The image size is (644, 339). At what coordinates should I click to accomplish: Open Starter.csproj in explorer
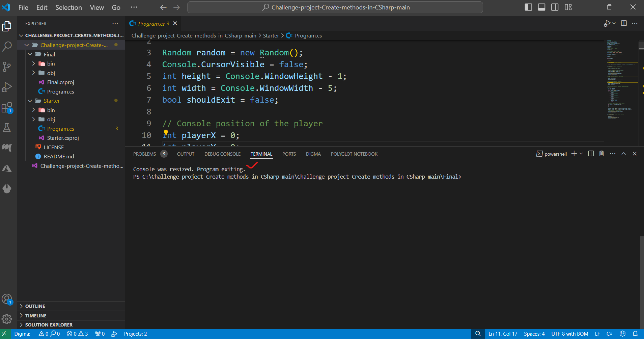point(63,138)
